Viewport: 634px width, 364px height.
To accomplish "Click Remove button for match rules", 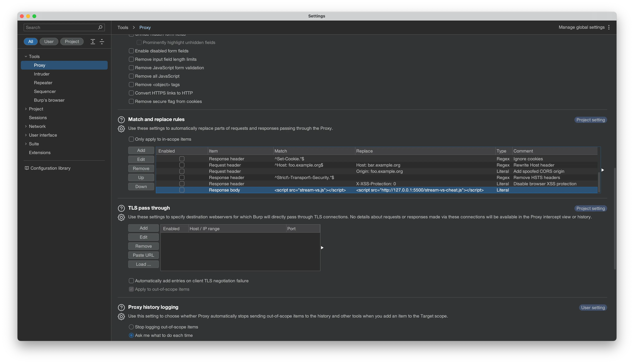I will point(141,168).
